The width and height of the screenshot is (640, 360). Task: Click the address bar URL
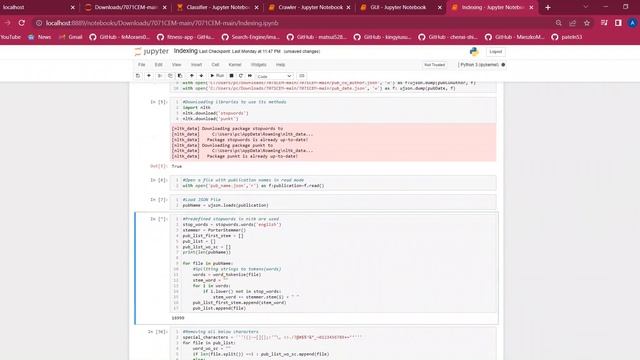point(162,23)
